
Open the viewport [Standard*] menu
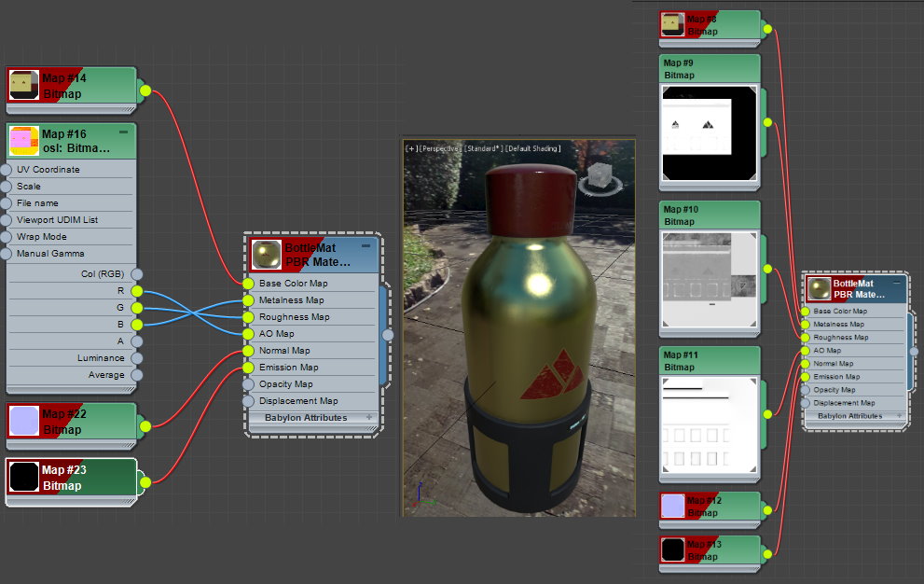click(x=484, y=148)
